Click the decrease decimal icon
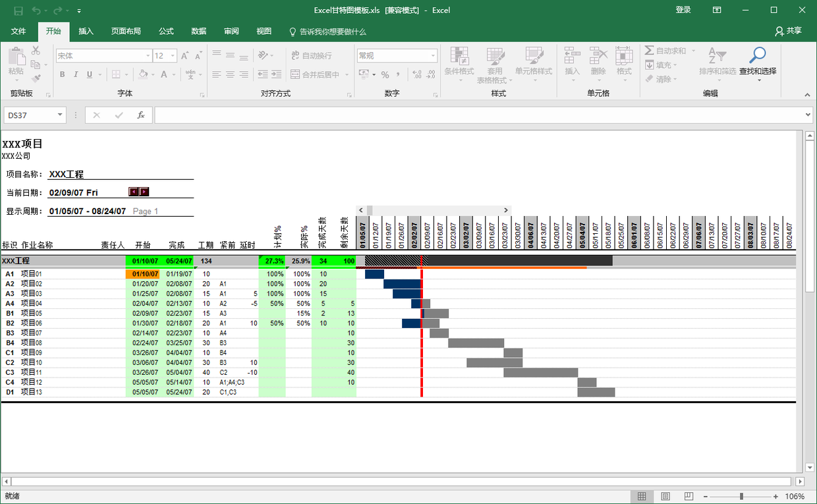The image size is (817, 504). (x=432, y=74)
